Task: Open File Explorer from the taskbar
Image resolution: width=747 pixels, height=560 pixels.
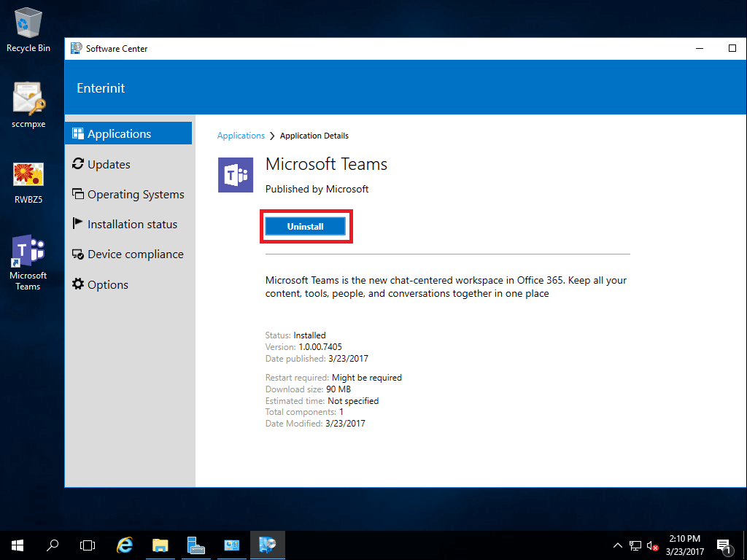Action: [x=160, y=545]
